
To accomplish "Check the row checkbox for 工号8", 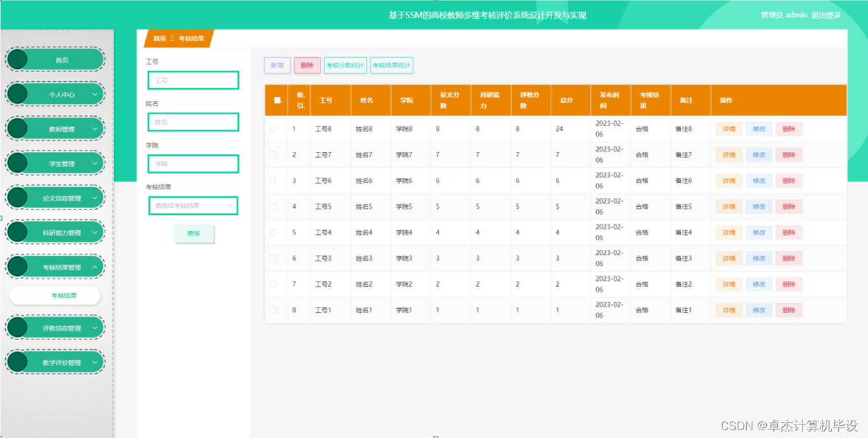I will click(x=273, y=128).
